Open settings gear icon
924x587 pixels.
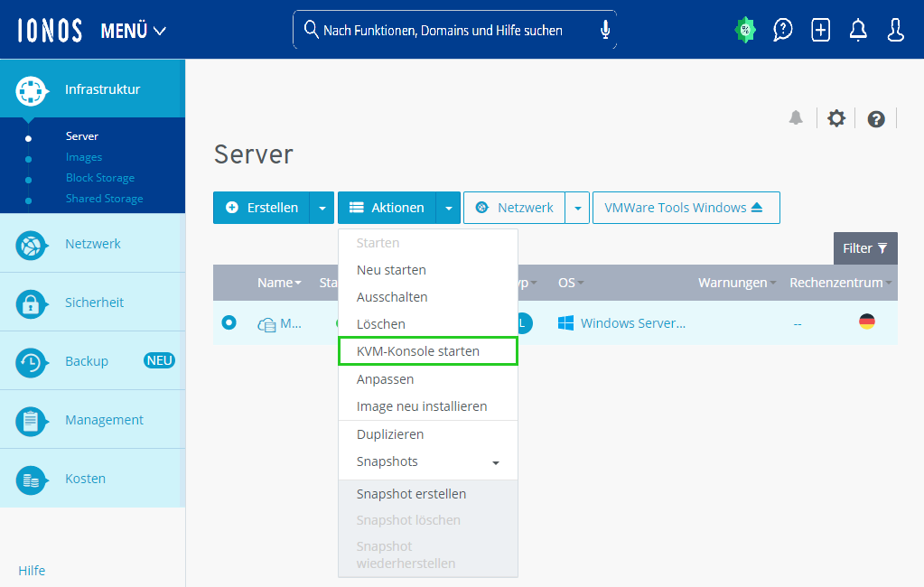pyautogui.click(x=836, y=118)
